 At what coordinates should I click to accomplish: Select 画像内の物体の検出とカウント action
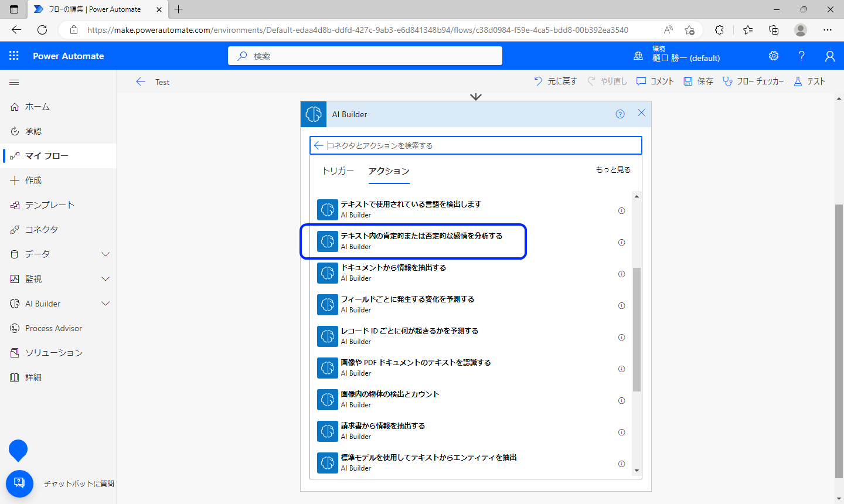(471, 399)
